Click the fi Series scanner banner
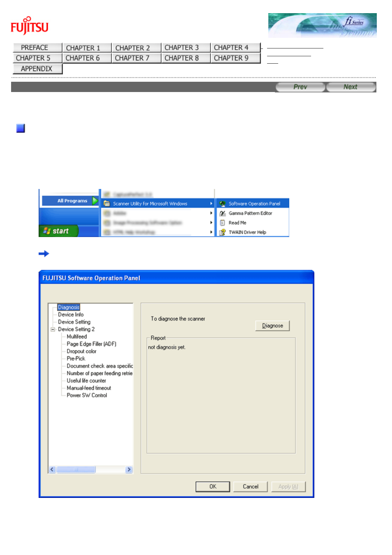Viewport: 392px width, 555px height. click(323, 25)
